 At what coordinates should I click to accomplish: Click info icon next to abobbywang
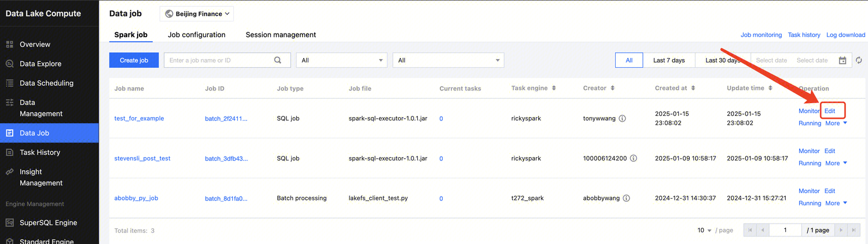626,198
